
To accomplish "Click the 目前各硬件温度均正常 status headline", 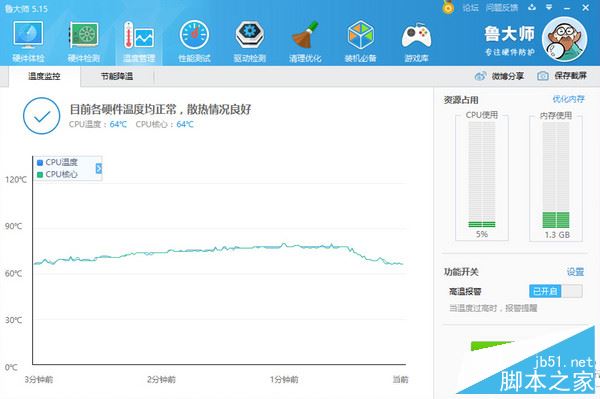I will pos(160,109).
